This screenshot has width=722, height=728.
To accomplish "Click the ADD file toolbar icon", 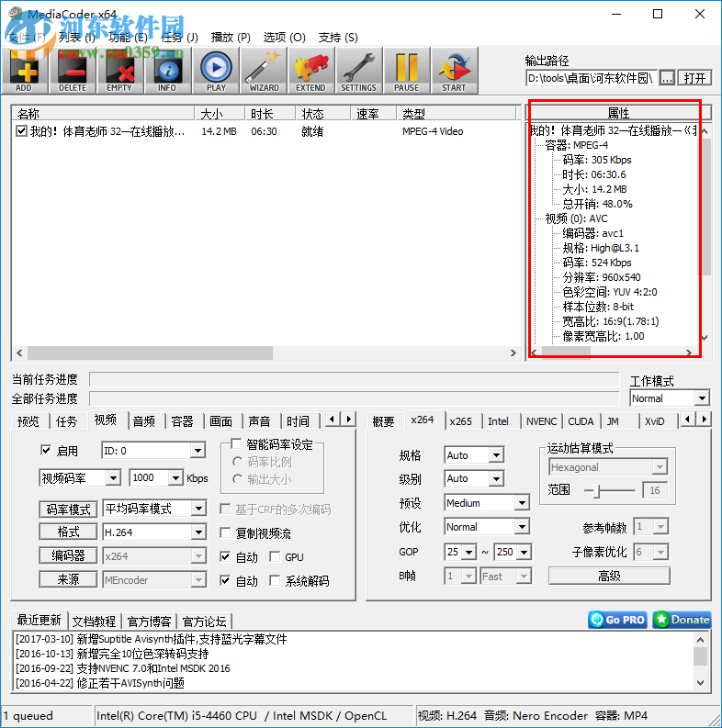I will pos(25,71).
